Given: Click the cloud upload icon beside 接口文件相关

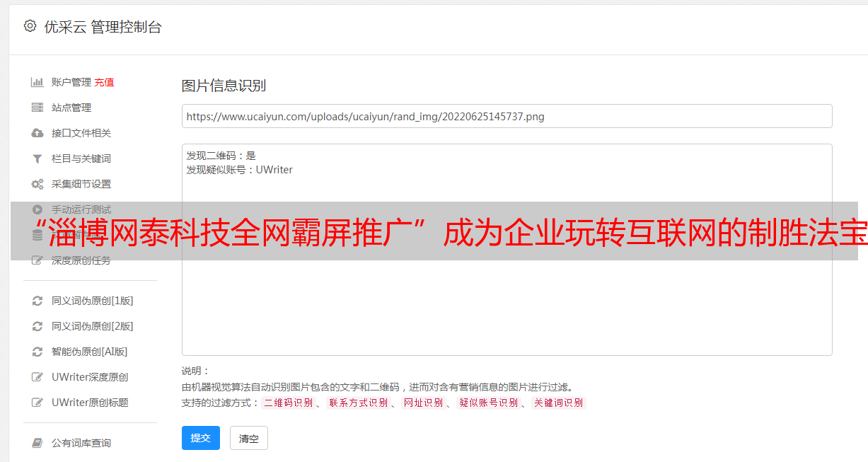Looking at the screenshot, I should tap(37, 133).
